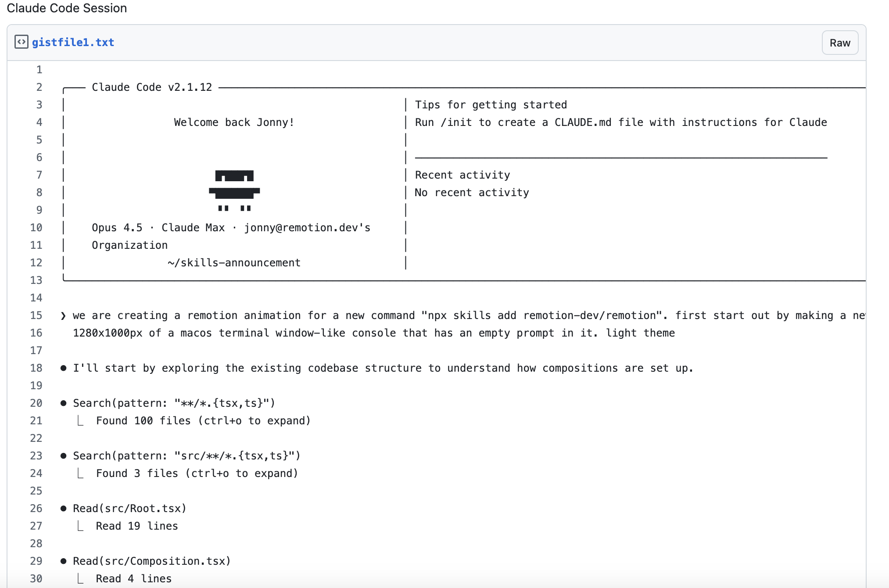
Task: Click line number 15 in the gutter
Action: (x=36, y=316)
